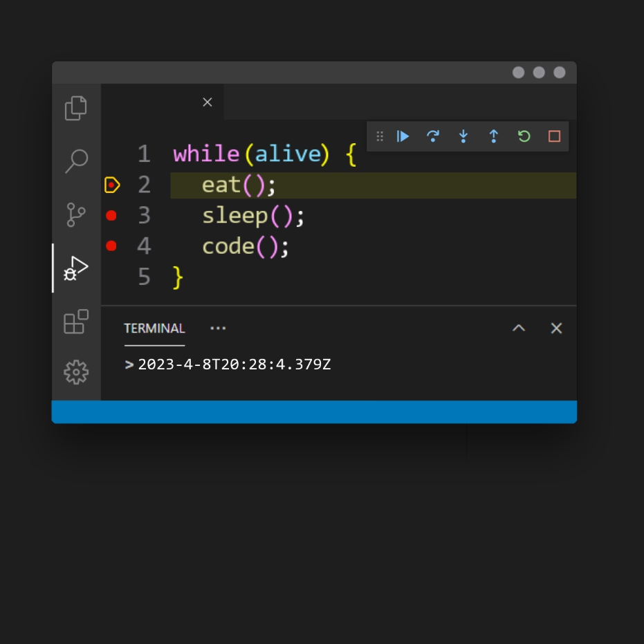Viewport: 644px width, 644px height.
Task: Stop debugging with the red square
Action: point(555,136)
